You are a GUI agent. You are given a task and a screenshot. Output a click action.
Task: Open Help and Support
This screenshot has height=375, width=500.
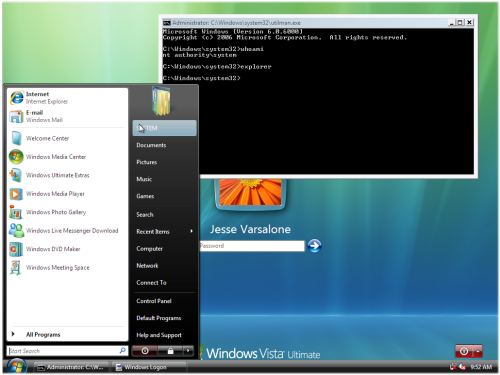click(x=159, y=335)
